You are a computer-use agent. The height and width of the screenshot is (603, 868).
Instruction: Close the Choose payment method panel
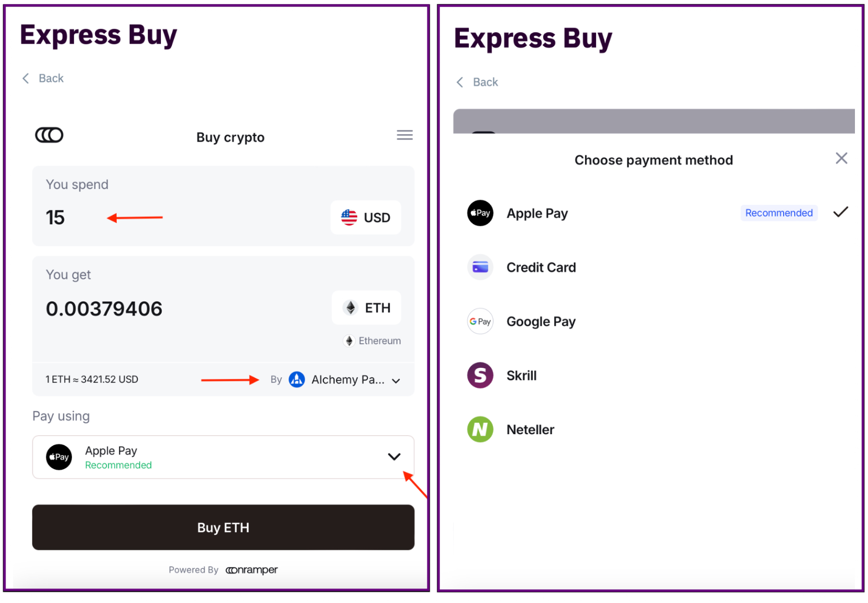tap(841, 159)
